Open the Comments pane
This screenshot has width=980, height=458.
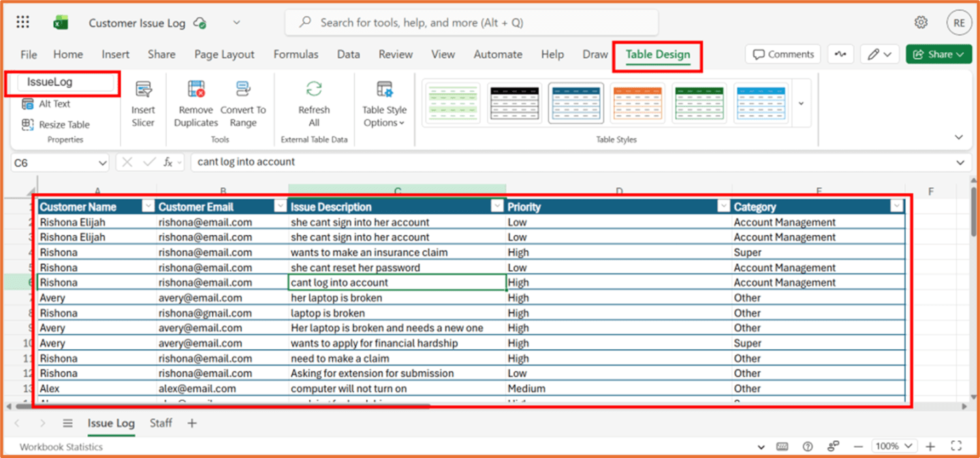click(x=783, y=54)
